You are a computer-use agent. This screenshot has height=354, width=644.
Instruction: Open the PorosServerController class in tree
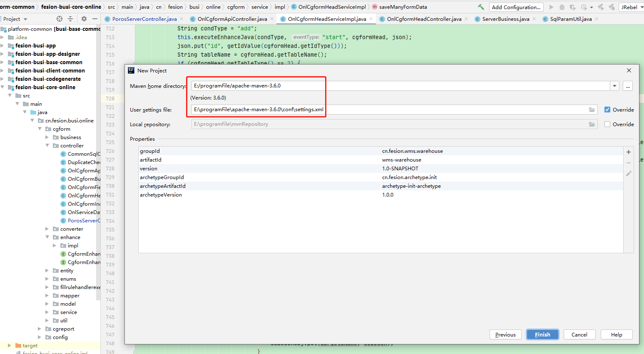80,221
